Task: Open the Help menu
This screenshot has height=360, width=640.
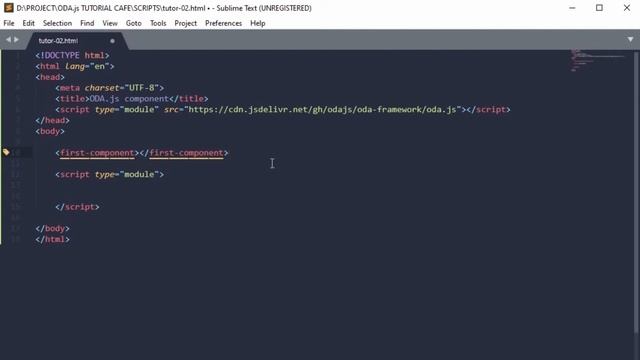Action: click(258, 23)
